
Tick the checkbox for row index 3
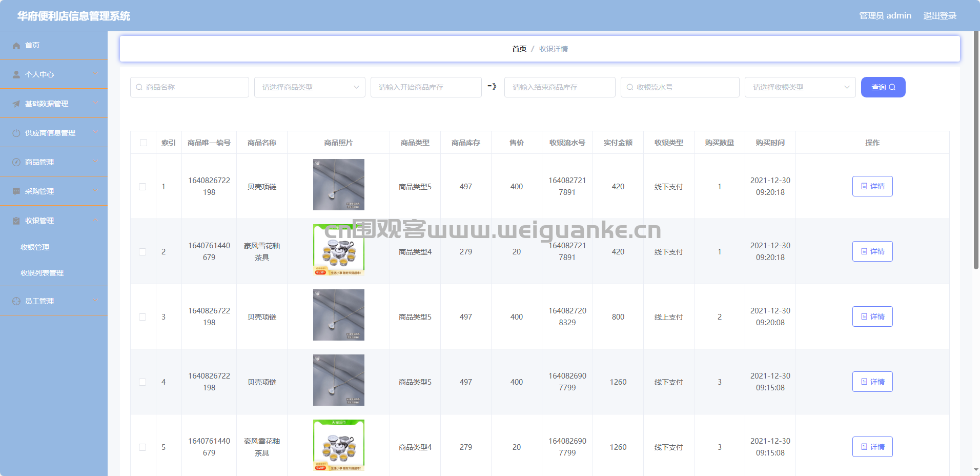click(x=142, y=317)
